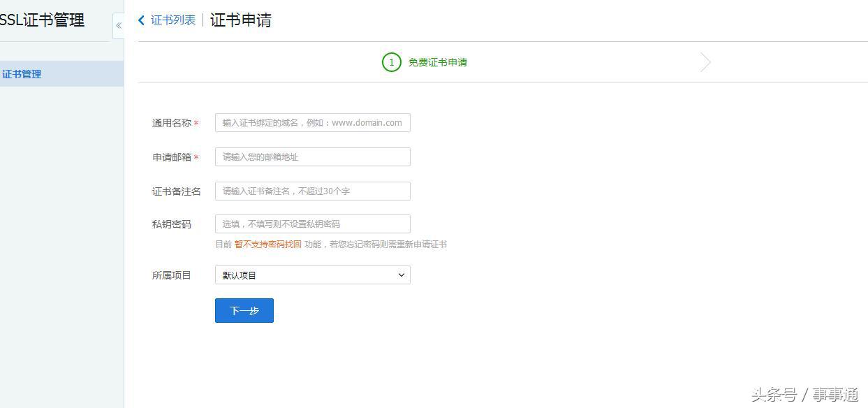Collapse the sidebar using the « arrow

click(x=119, y=26)
